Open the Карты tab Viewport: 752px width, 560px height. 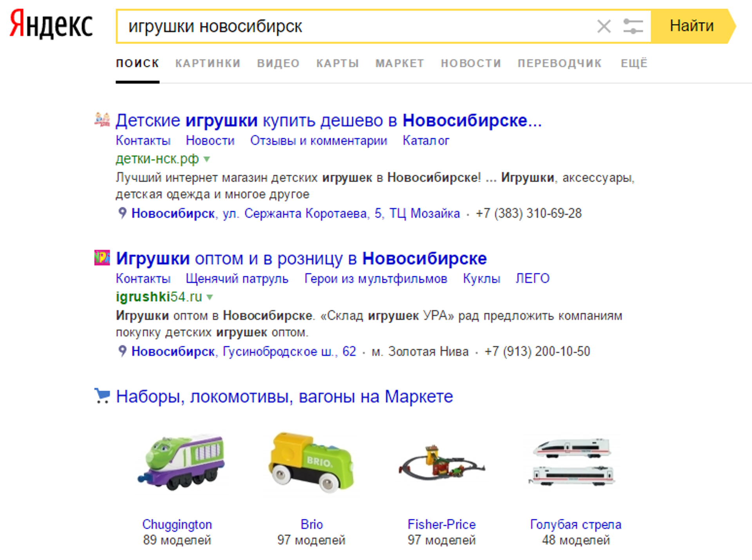click(x=338, y=63)
